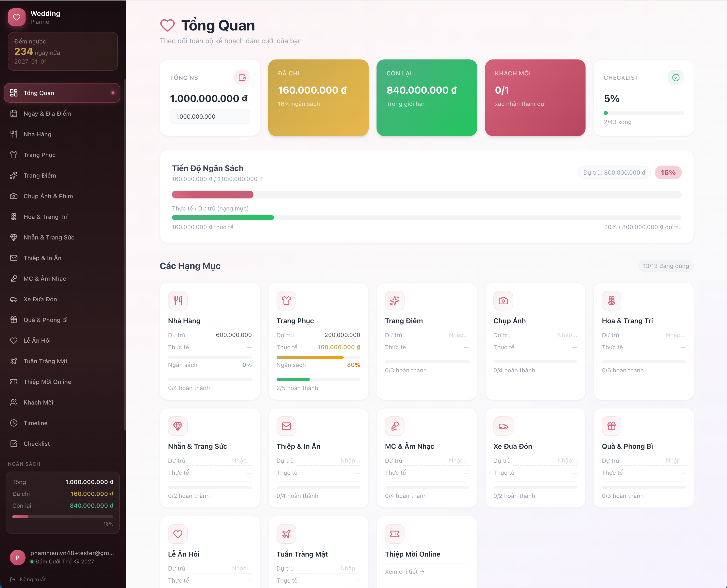The image size is (727, 588).
Task: Click the Đã Chi spending summary card
Action: [318, 98]
